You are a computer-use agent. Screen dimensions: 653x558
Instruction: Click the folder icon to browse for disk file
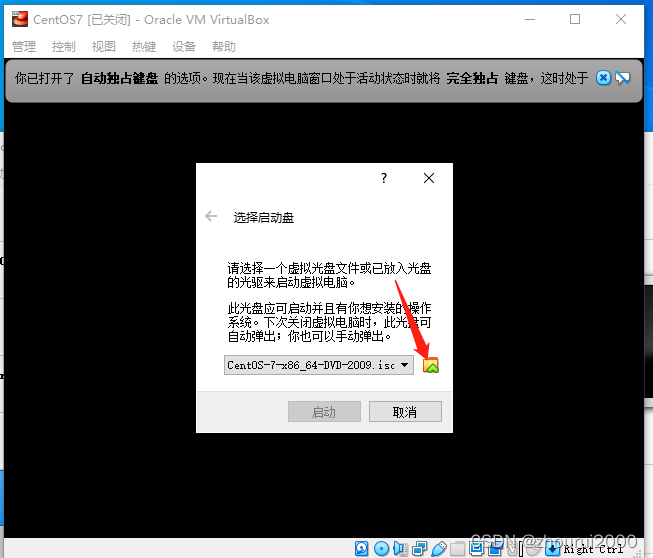(431, 365)
